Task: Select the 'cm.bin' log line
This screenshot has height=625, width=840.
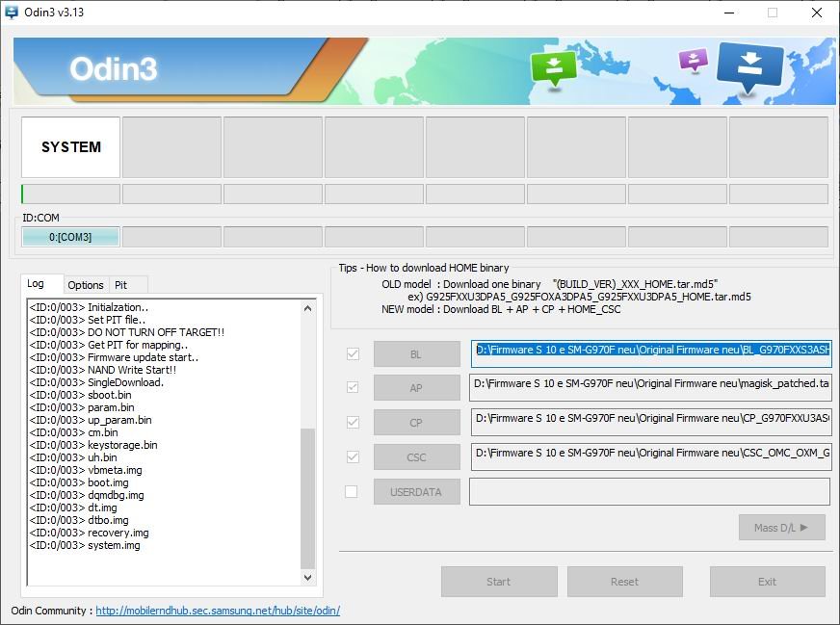Action: point(73,432)
